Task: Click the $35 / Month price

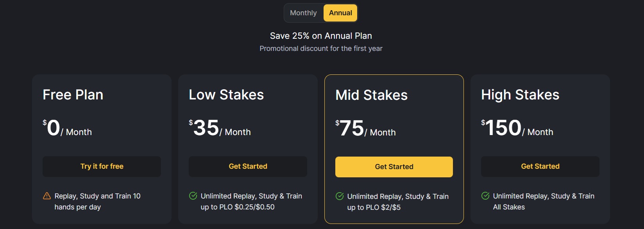Action: click(220, 128)
